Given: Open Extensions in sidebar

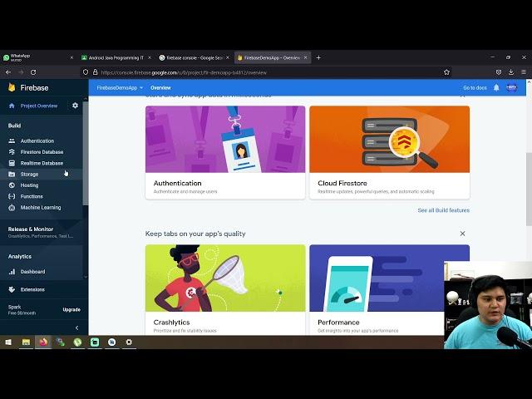Looking at the screenshot, I should coord(32,290).
